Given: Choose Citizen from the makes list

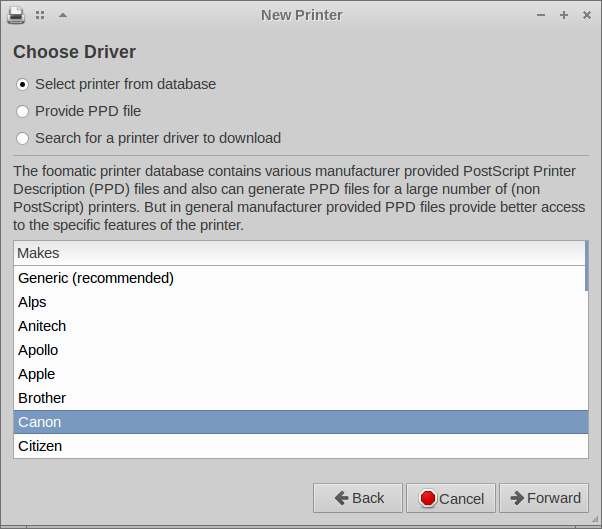Looking at the screenshot, I should click(40, 446).
